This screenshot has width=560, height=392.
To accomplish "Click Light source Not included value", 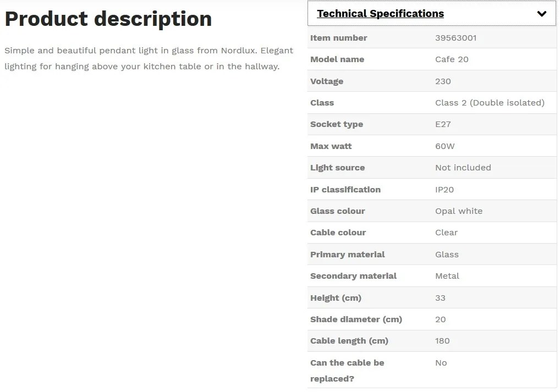I will pos(463,168).
